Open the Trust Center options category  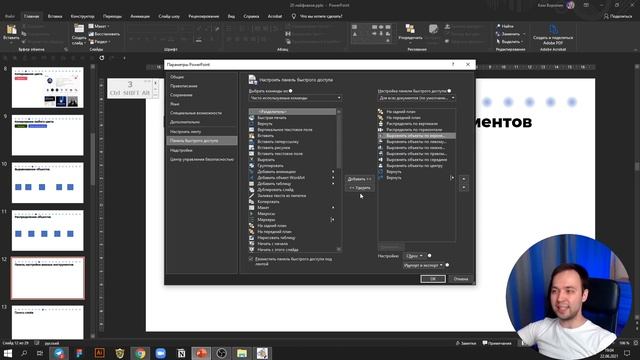pos(202,159)
